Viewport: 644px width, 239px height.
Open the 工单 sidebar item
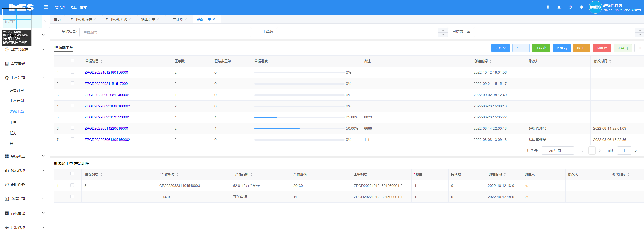[x=13, y=122]
